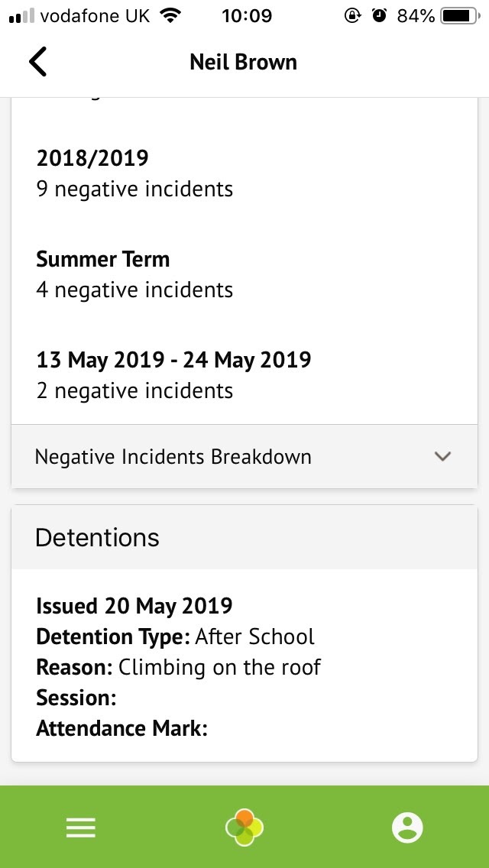The image size is (489, 868).
Task: Tap the battery icon in status bar
Action: (458, 16)
